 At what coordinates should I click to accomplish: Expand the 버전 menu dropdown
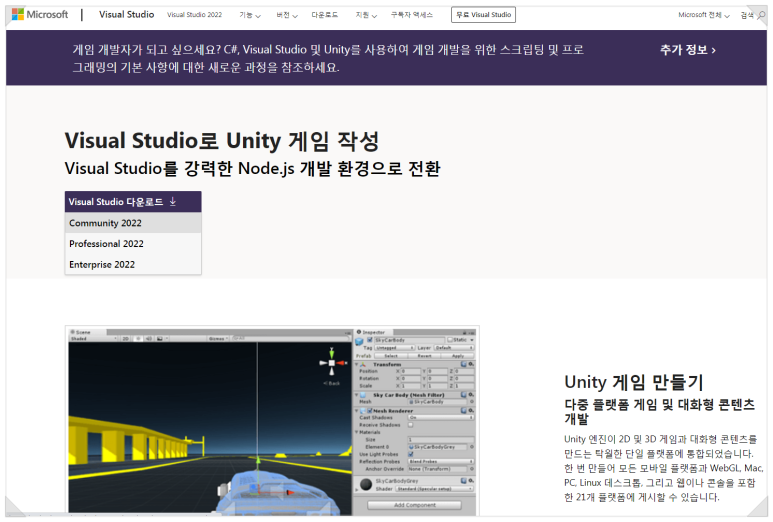[x=287, y=15]
